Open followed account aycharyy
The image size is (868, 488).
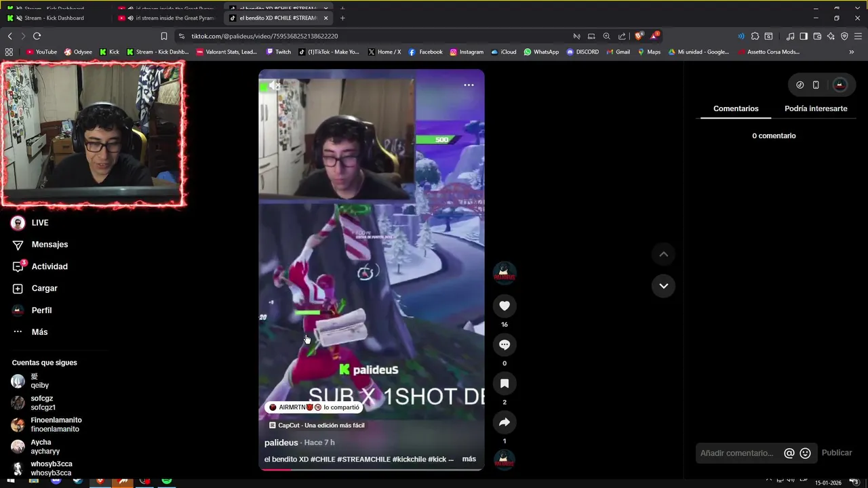[x=35, y=447]
